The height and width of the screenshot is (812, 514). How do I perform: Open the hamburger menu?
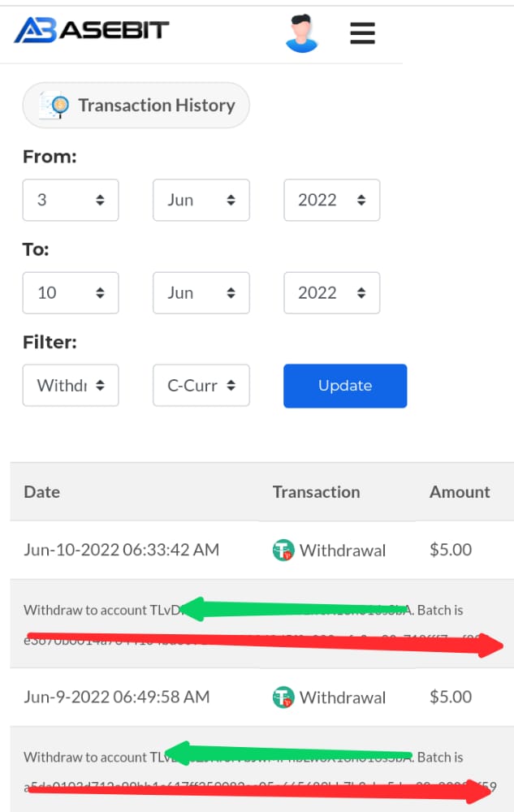[x=362, y=33]
